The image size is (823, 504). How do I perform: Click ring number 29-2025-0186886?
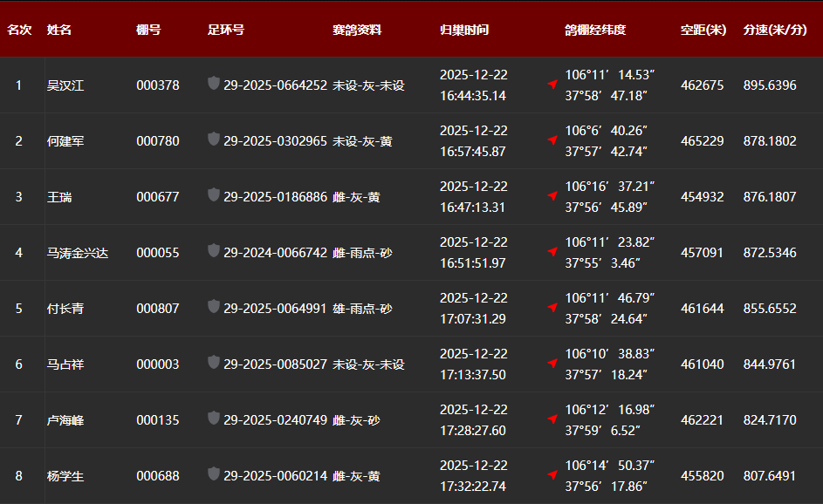click(x=275, y=197)
